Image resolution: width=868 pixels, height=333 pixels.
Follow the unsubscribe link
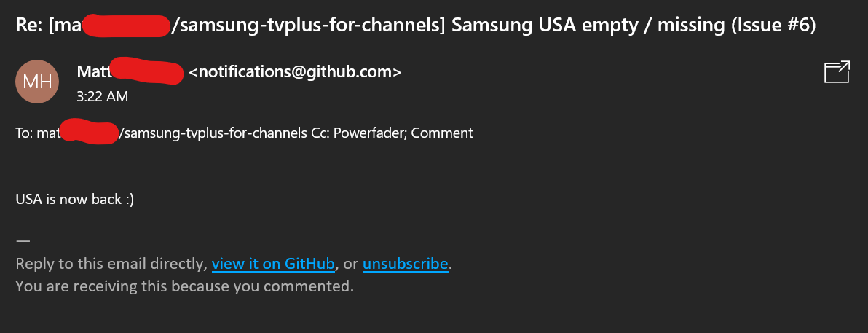[x=405, y=264]
